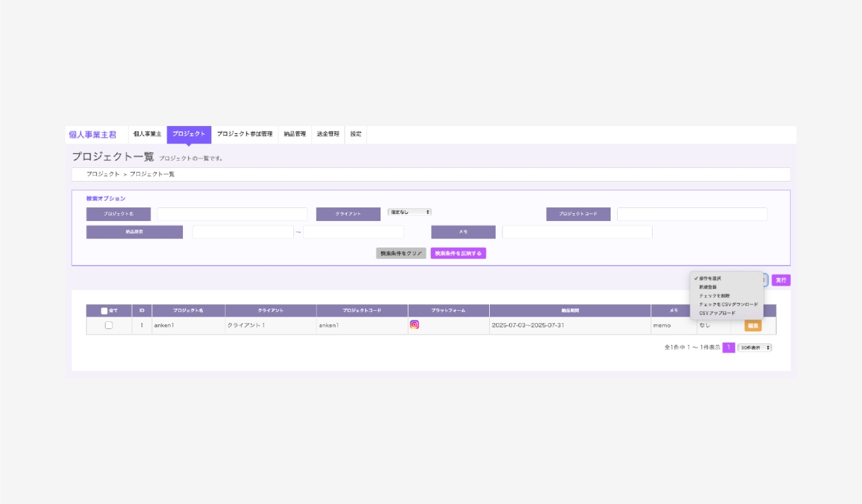Focus the メモ search field

click(577, 232)
